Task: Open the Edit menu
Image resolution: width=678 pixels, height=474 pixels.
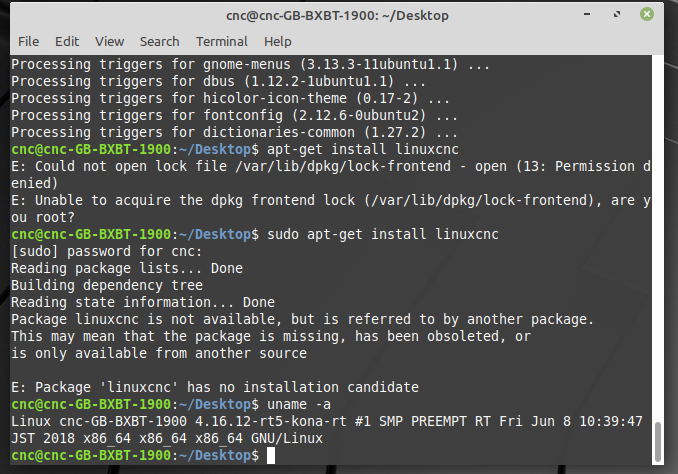Action: tap(67, 42)
